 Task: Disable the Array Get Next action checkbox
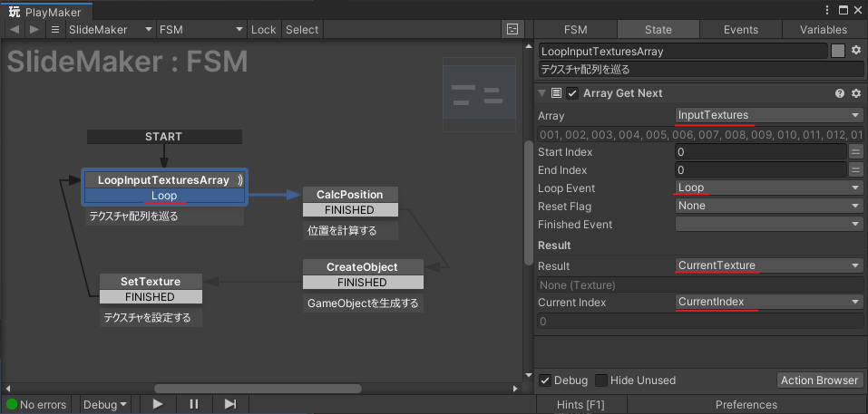click(572, 93)
